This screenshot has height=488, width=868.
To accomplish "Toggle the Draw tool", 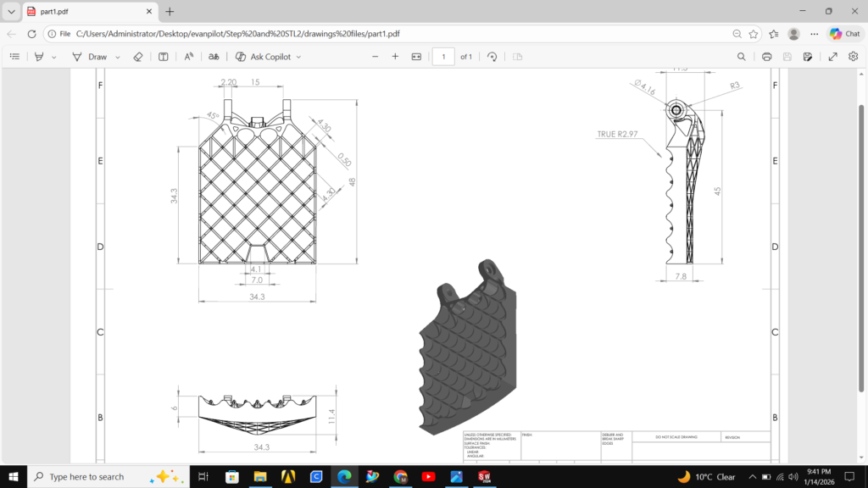I will click(x=90, y=57).
